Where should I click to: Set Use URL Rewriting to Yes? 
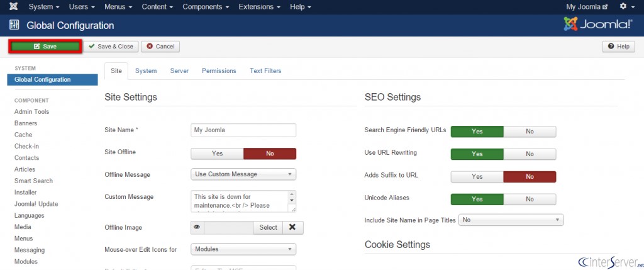(477, 154)
